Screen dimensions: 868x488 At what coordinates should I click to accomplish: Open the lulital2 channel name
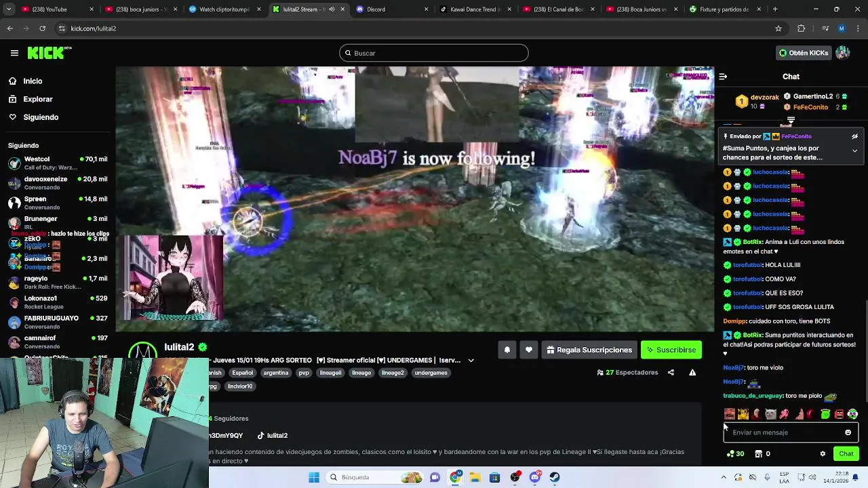point(179,347)
